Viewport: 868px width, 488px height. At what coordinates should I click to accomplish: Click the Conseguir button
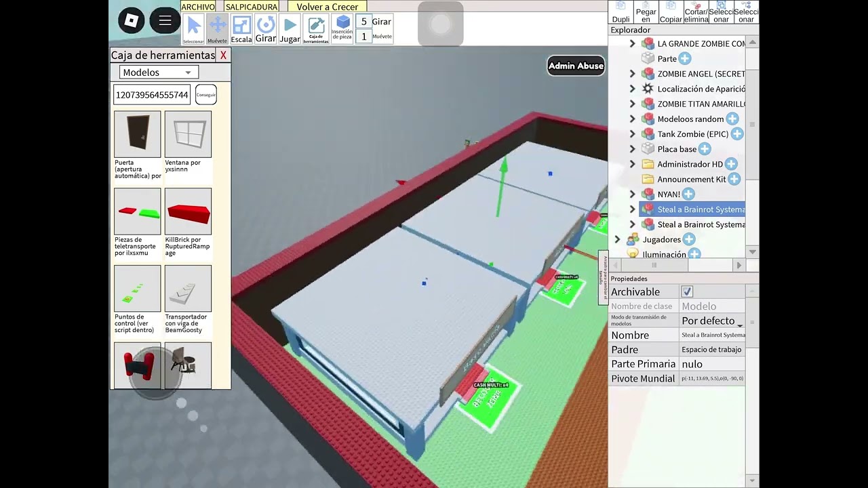pyautogui.click(x=205, y=95)
